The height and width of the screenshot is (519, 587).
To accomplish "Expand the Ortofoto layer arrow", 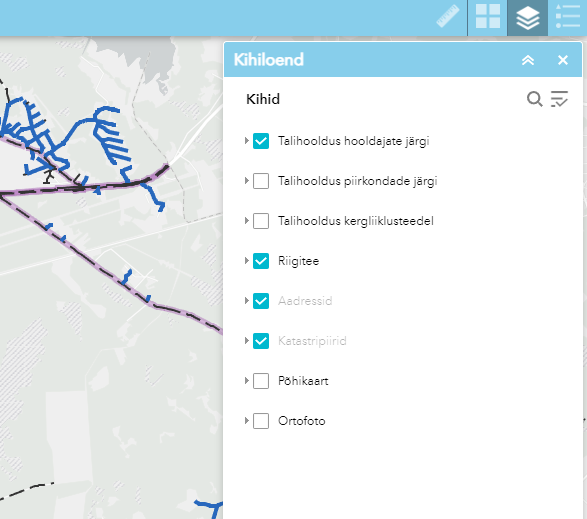I will [x=246, y=421].
